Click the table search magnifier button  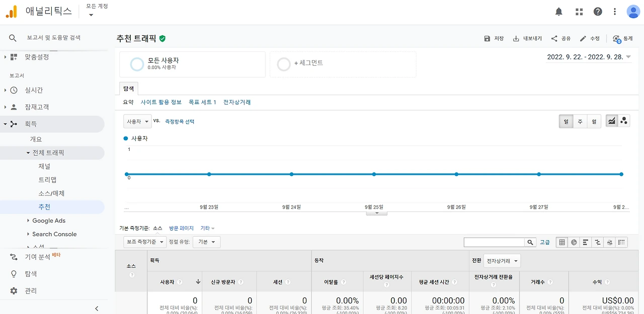pyautogui.click(x=530, y=242)
